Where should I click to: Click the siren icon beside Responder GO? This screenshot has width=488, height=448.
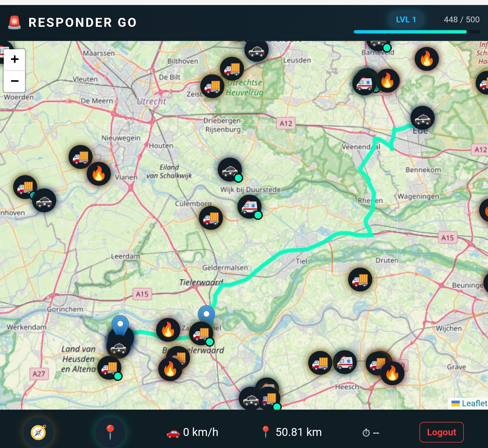pos(14,22)
